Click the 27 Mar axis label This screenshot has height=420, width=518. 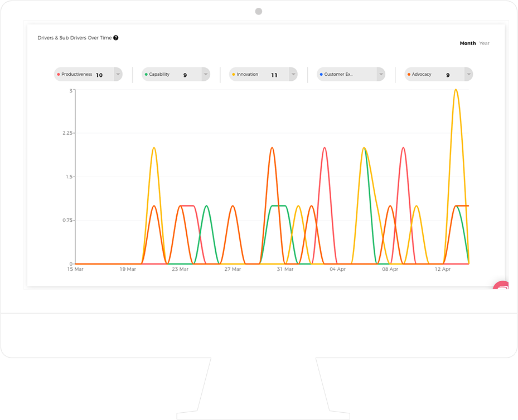pyautogui.click(x=233, y=269)
